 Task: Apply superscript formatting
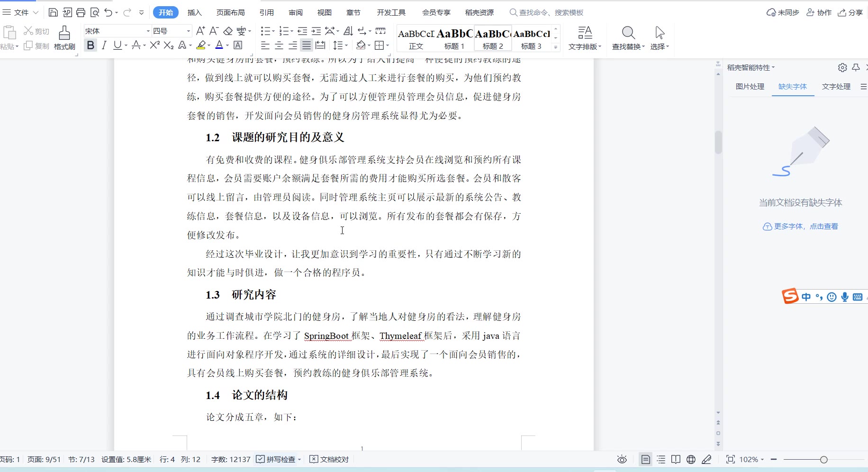pyautogui.click(x=154, y=45)
